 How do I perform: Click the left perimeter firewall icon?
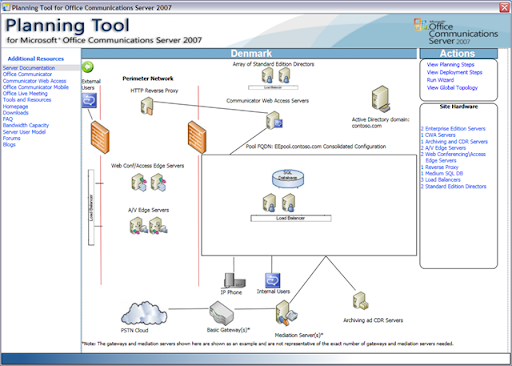pyautogui.click(x=100, y=137)
